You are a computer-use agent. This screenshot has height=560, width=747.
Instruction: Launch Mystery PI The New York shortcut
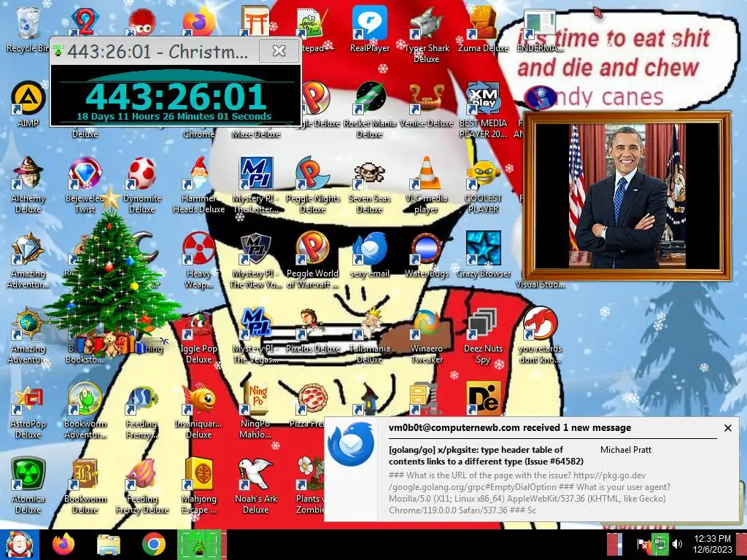(256, 260)
